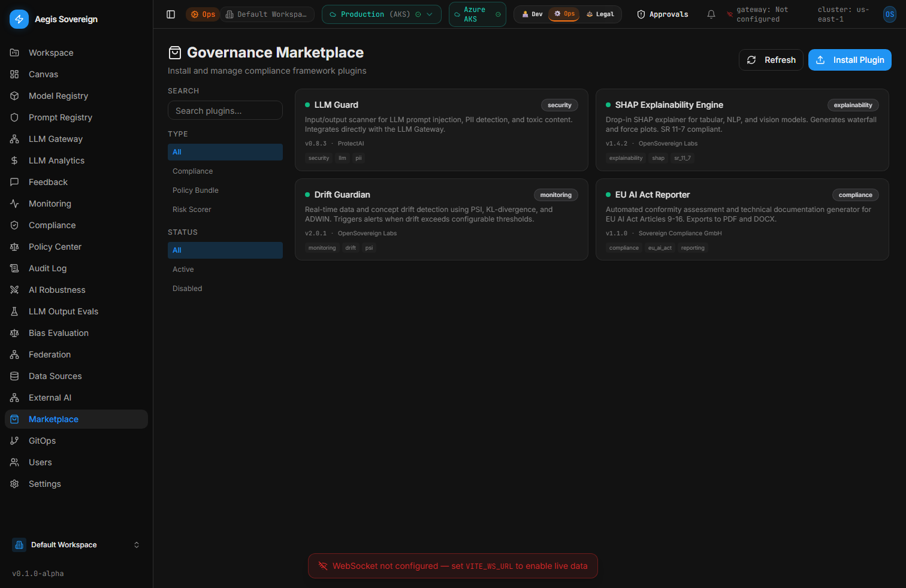
Task: Expand Default Workspace switcher at bottom
Action: pos(76,545)
